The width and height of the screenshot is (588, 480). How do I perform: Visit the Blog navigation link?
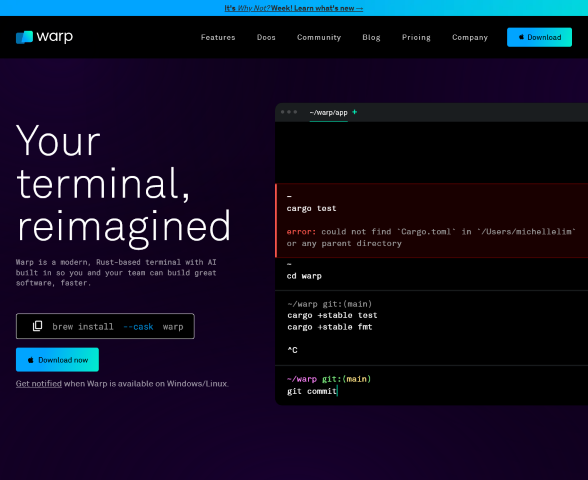tap(371, 37)
